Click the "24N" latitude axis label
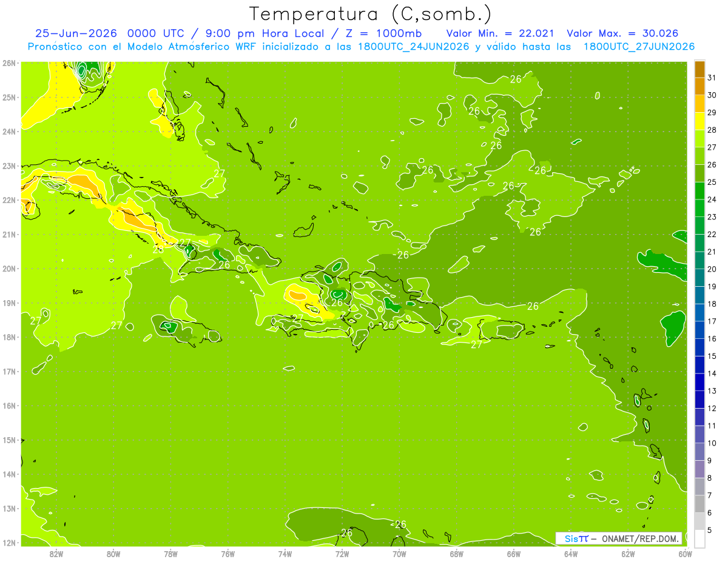This screenshot has width=728, height=562. 9,132
